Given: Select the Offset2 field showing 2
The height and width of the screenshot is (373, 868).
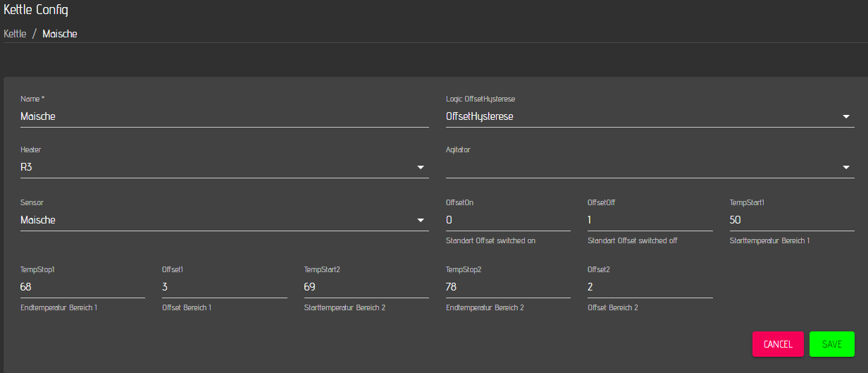Looking at the screenshot, I should tap(650, 288).
